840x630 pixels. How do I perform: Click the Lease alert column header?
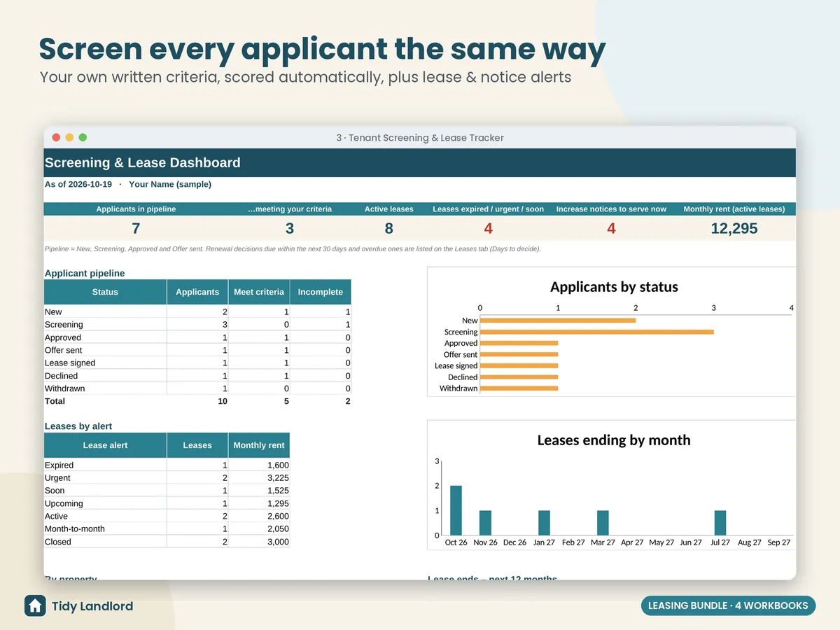tap(105, 445)
